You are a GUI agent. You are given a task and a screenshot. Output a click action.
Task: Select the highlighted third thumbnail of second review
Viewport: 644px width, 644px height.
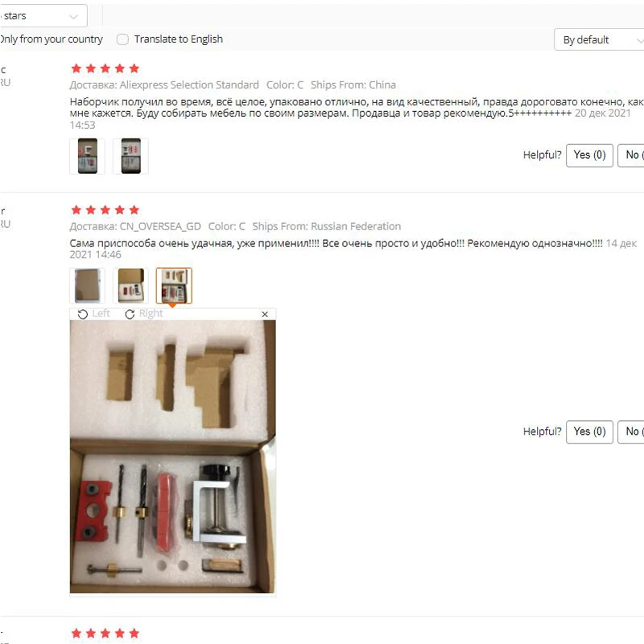(174, 286)
